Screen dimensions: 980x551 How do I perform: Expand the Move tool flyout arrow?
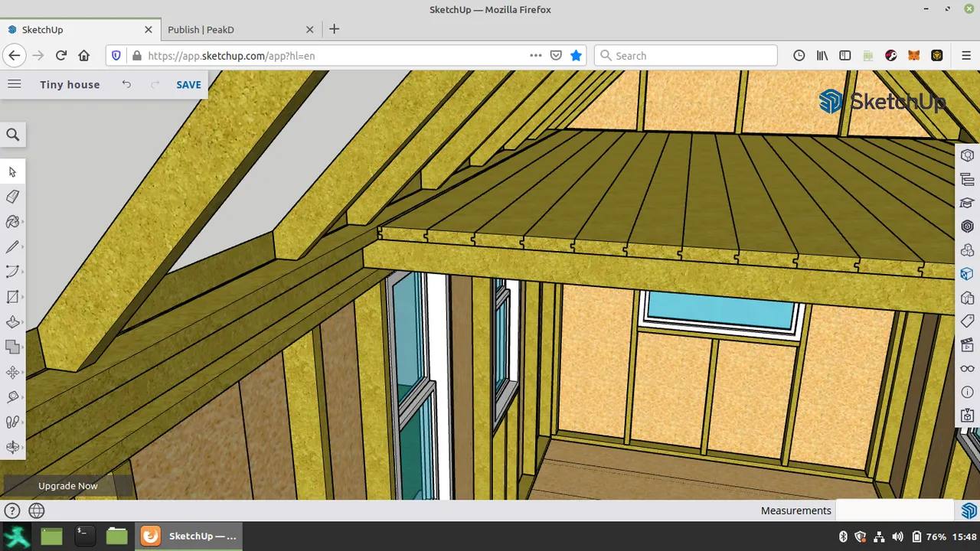pyautogui.click(x=23, y=373)
